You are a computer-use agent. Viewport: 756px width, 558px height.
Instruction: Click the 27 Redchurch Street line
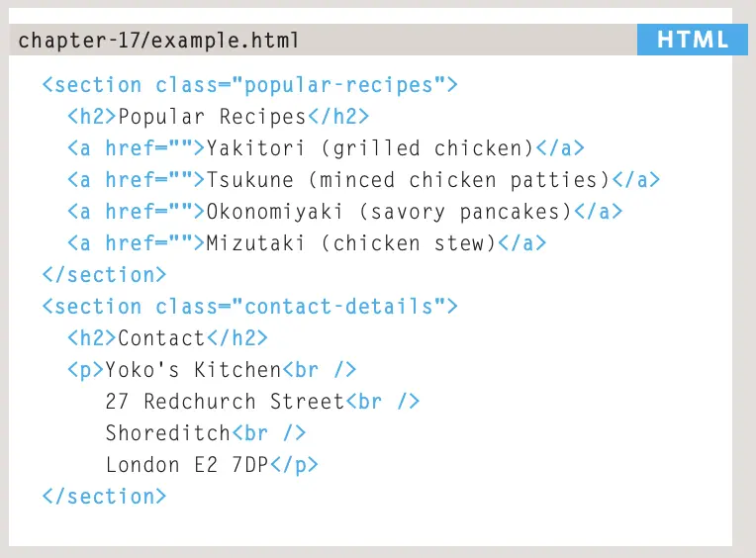point(225,402)
